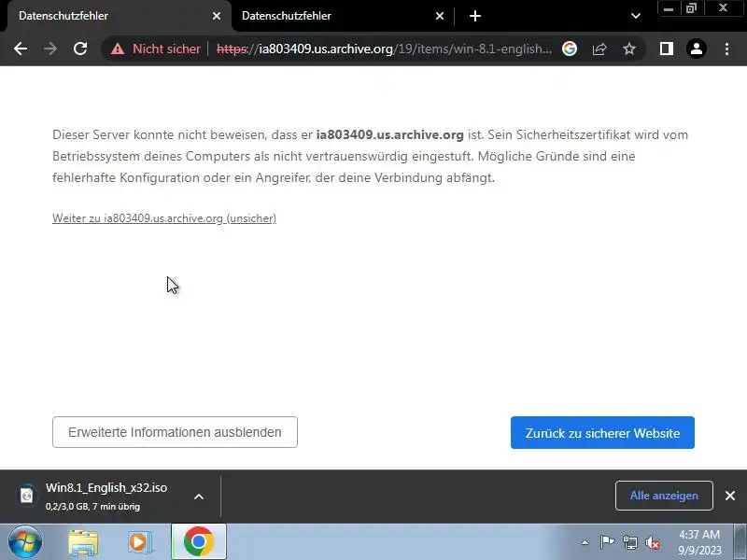Click the Chrome taskbar icon
The image size is (747, 560).
coord(199,542)
